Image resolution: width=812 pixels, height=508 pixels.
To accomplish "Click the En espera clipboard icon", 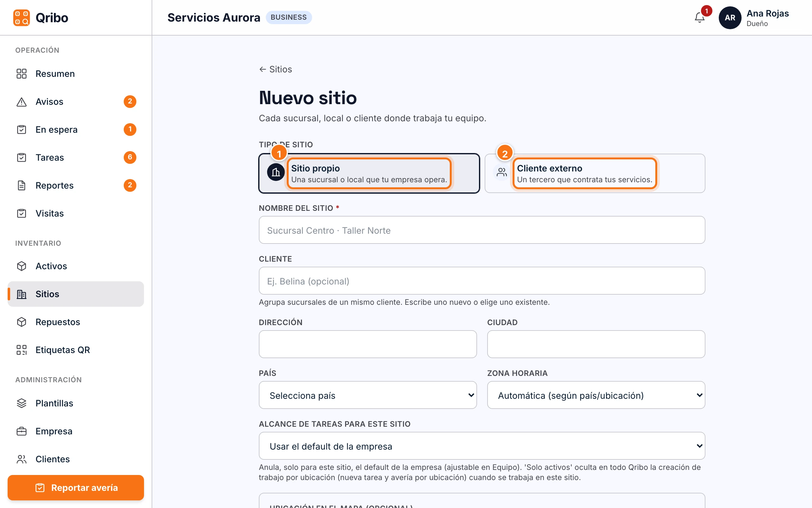I will point(22,129).
